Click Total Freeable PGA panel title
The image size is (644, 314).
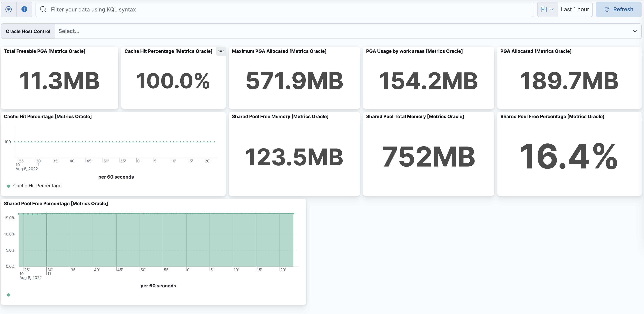tap(45, 51)
